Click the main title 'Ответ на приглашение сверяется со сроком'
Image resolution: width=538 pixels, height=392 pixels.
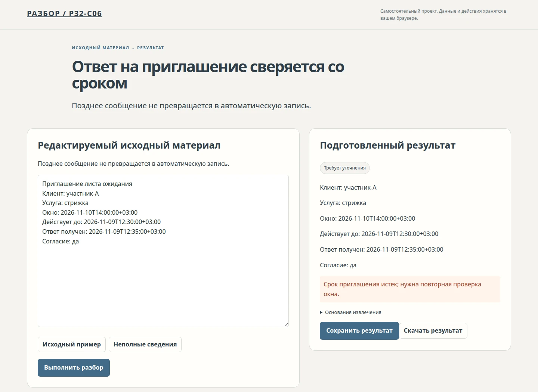pos(208,75)
